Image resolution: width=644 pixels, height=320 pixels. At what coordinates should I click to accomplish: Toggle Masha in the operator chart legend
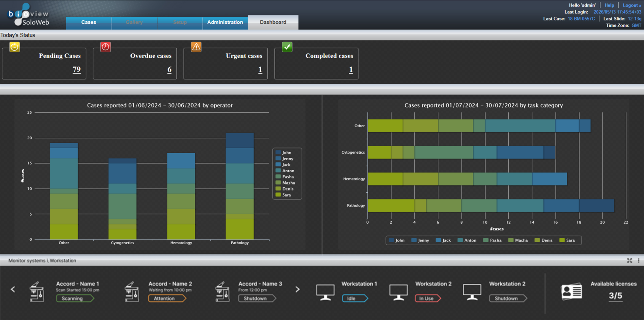pyautogui.click(x=285, y=183)
